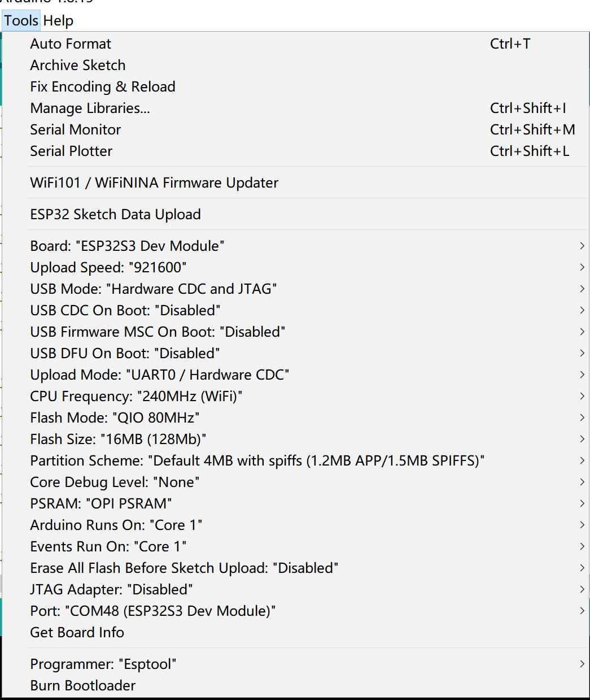Screen dimensions: 590x700
Task: Expand Erase All Flash Before Sketch Upload
Action: pyautogui.click(x=295, y=568)
